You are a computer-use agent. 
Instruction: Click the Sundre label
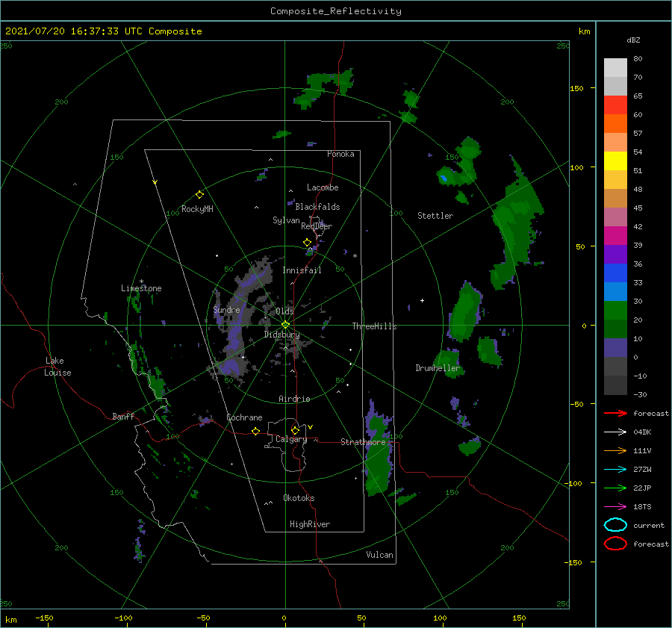pos(227,309)
